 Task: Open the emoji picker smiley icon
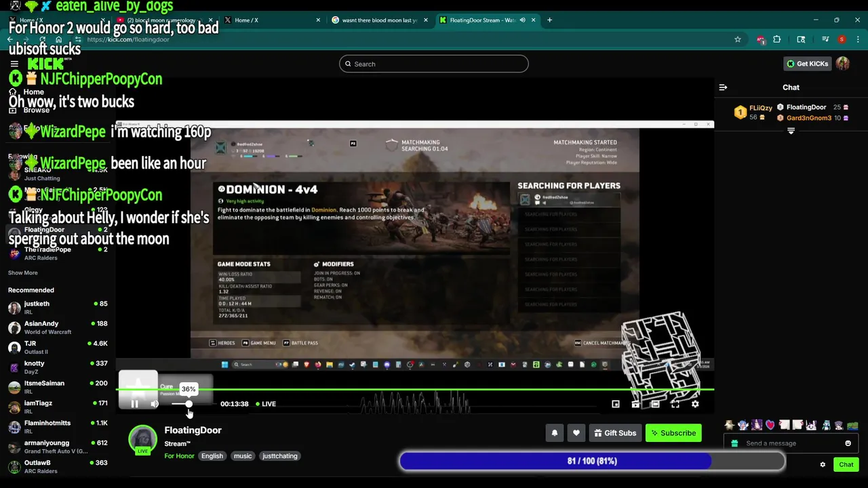pyautogui.click(x=848, y=443)
